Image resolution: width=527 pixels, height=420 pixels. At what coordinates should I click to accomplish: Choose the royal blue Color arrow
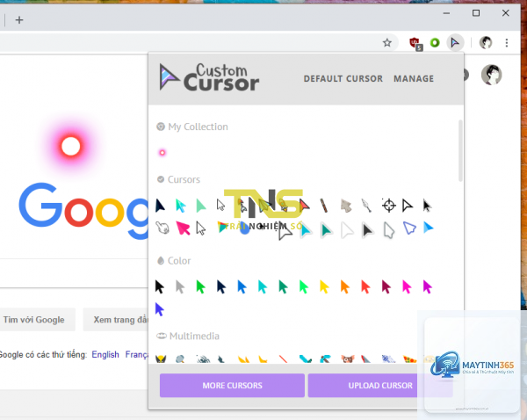(242, 286)
